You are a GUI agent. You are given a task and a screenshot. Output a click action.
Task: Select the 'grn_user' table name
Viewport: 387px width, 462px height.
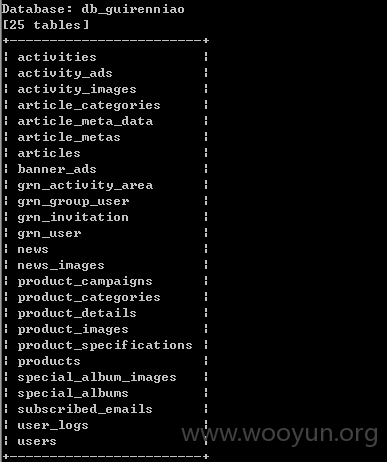pyautogui.click(x=49, y=233)
